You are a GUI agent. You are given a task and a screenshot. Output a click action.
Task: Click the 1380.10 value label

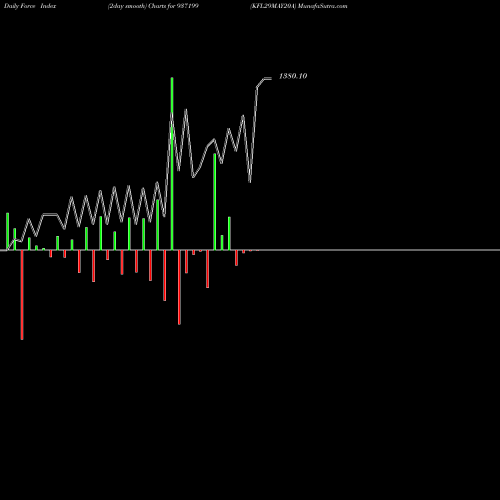[293, 76]
